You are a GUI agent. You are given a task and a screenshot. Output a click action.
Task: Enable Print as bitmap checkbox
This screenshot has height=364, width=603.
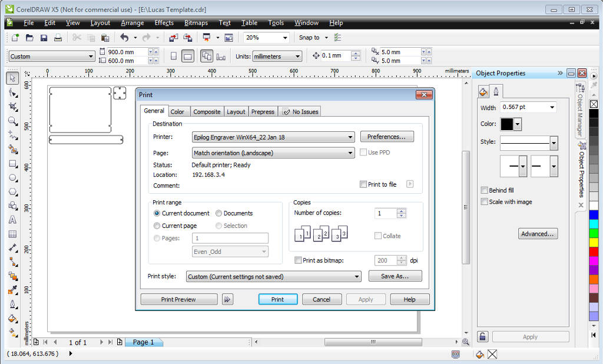(297, 260)
